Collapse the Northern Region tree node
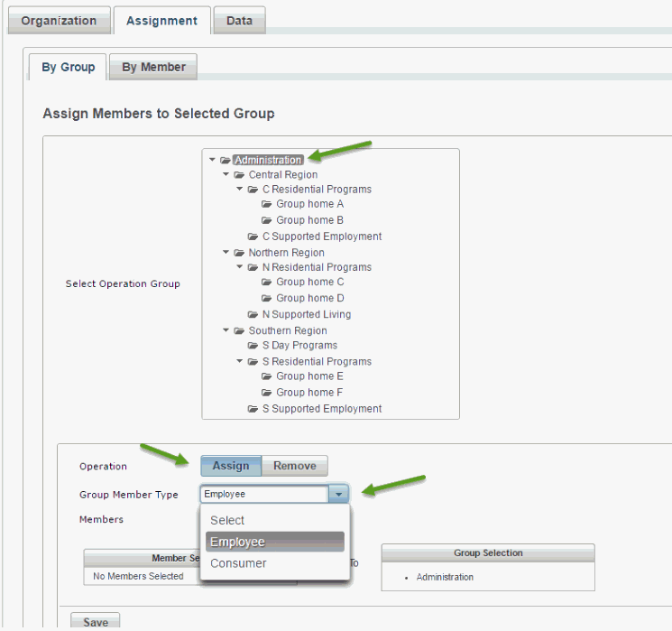This screenshot has height=631, width=672. pos(226,253)
